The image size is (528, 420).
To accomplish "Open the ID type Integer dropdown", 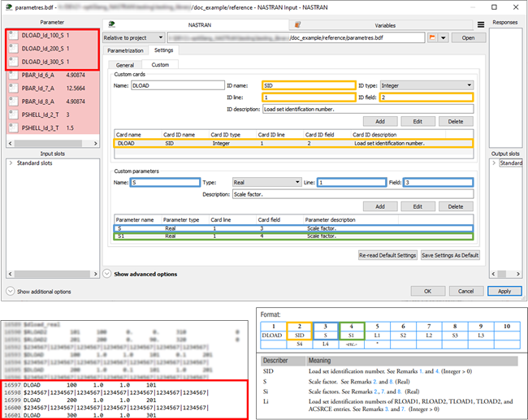I will [426, 85].
